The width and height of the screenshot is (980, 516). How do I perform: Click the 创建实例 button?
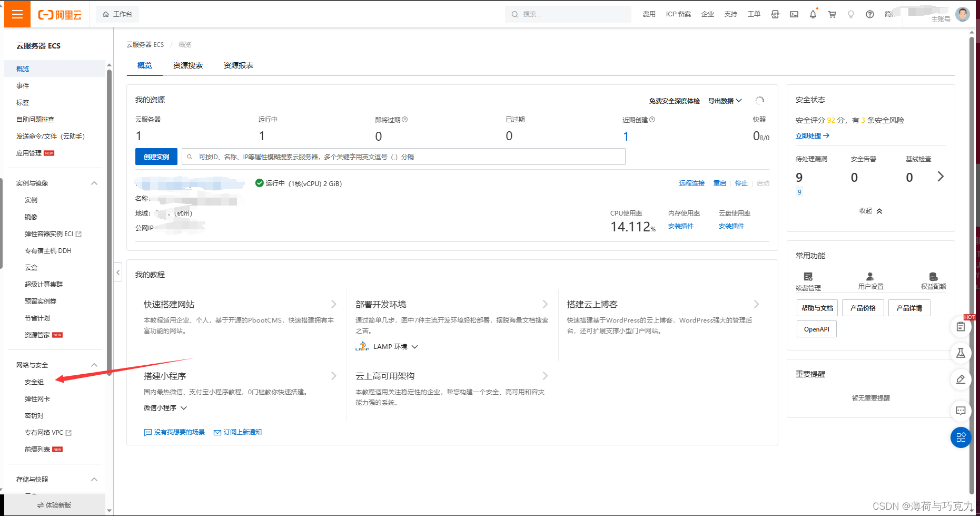(156, 157)
